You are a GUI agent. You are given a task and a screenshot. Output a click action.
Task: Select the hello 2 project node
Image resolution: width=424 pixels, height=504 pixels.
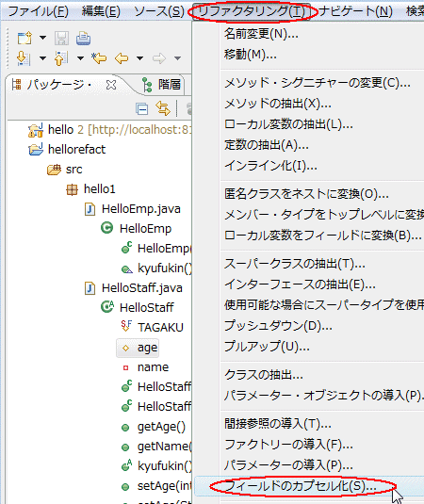tap(109, 130)
